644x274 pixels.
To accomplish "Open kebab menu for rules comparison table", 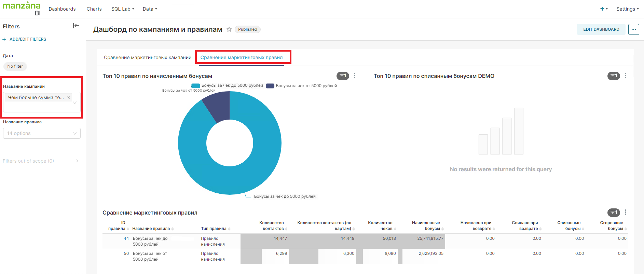I will [626, 213].
